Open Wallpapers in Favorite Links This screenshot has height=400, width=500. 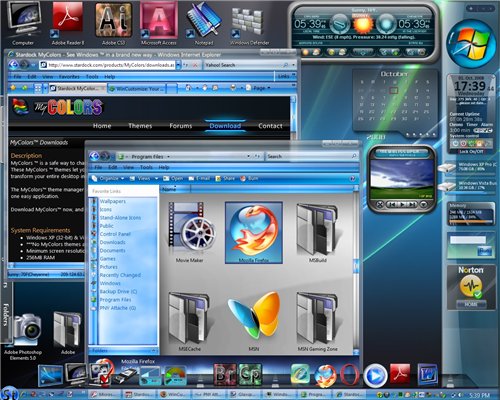[113, 201]
